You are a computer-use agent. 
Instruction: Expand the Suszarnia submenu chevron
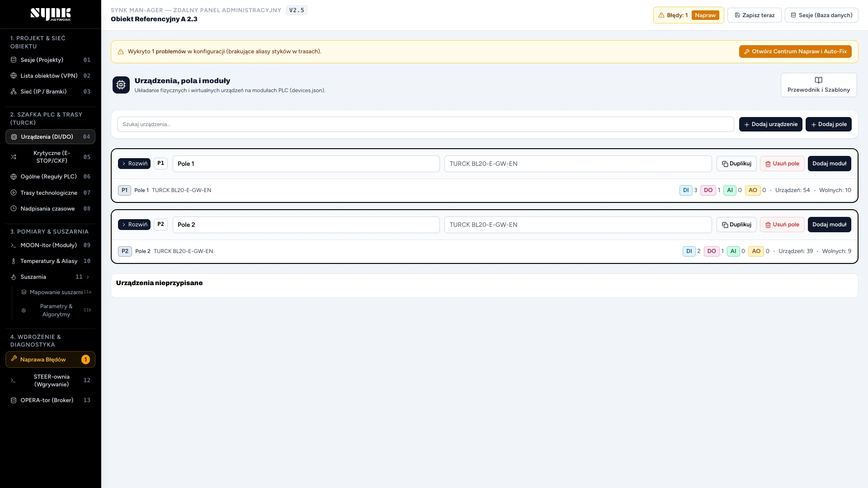[88, 277]
